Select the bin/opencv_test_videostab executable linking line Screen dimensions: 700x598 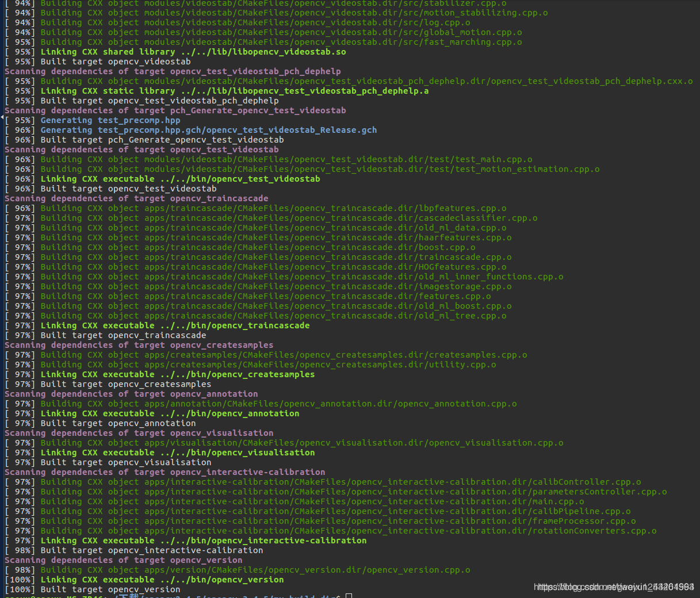[162, 179]
